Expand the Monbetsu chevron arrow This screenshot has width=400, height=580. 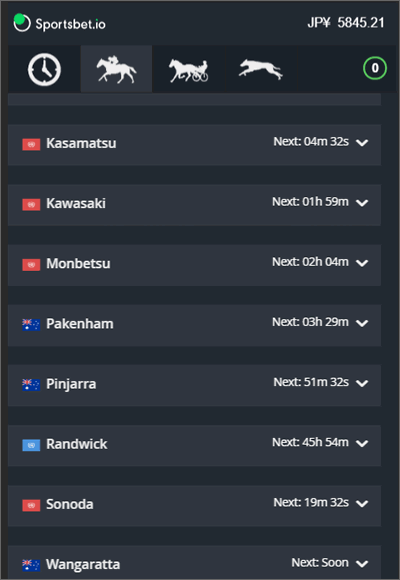click(x=362, y=263)
